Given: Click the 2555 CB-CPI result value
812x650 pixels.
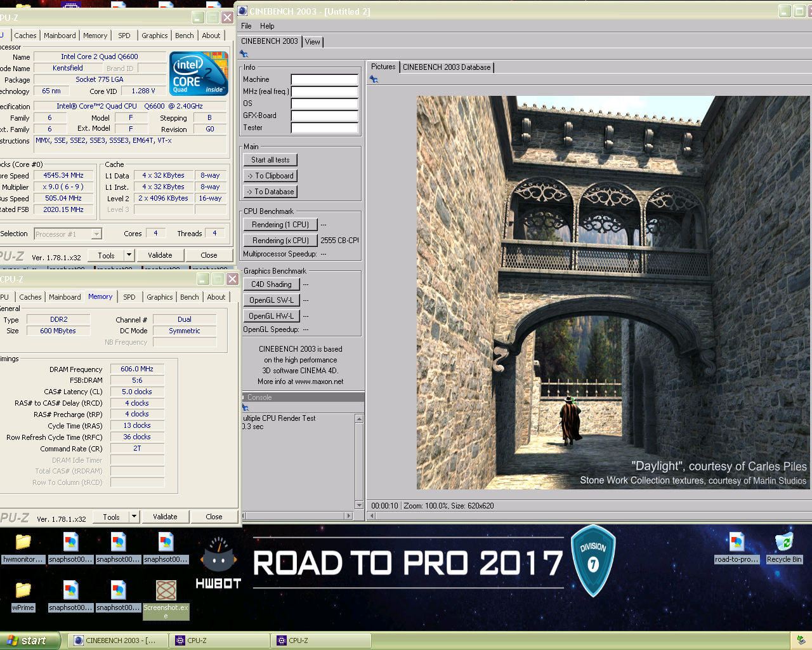Looking at the screenshot, I should 339,241.
